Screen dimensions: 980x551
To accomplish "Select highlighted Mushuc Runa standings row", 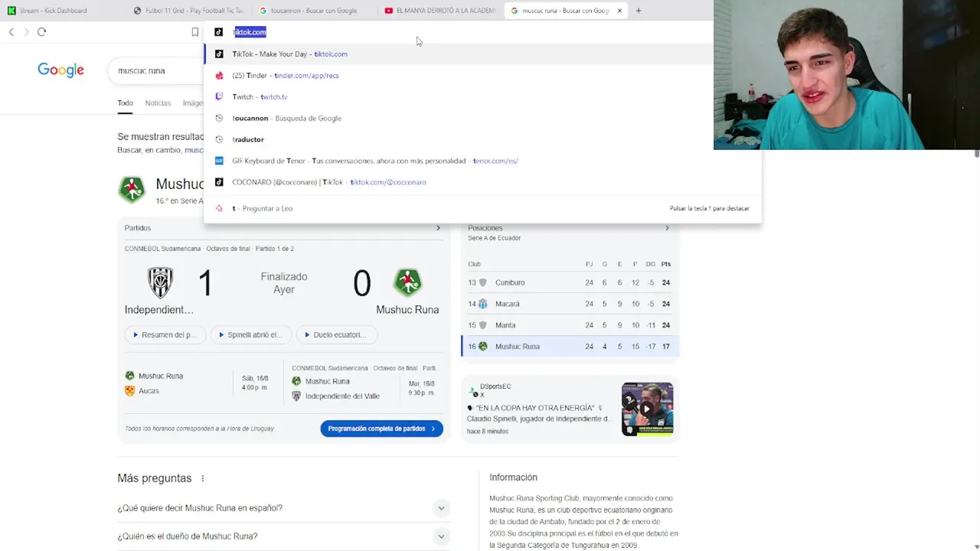I will (x=570, y=347).
